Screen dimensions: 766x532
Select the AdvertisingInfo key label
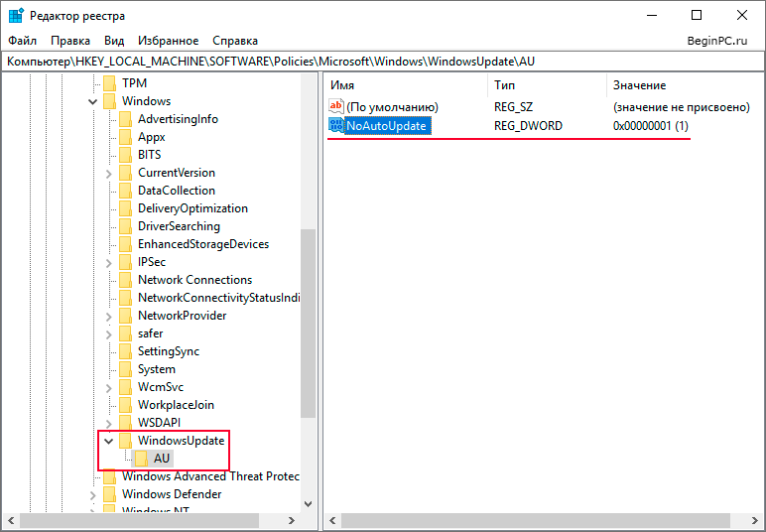[x=178, y=119]
